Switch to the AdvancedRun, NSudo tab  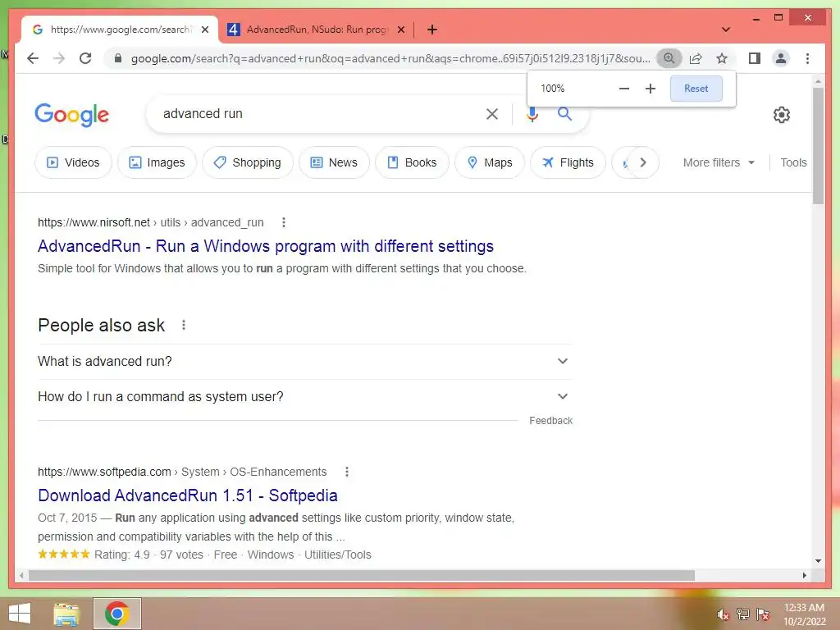(317, 30)
